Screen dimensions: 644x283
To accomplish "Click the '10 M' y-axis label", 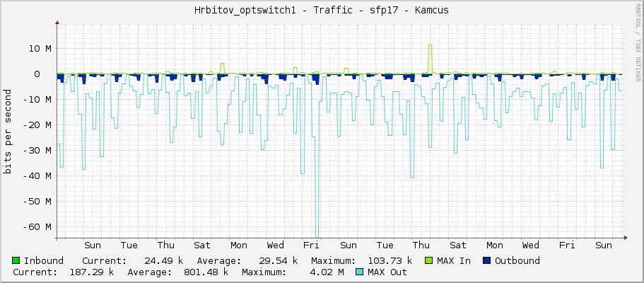I will click(40, 49).
